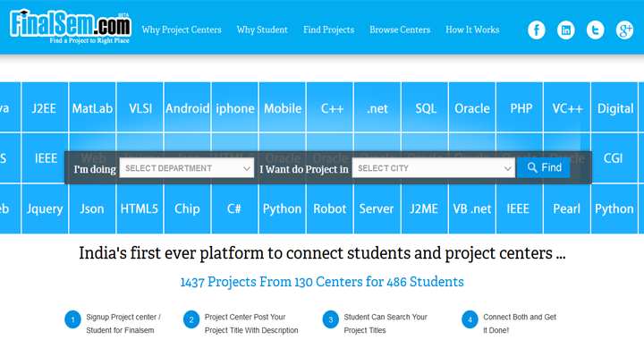Choose the Json tile
This screenshot has height=340, width=644.
[92, 208]
